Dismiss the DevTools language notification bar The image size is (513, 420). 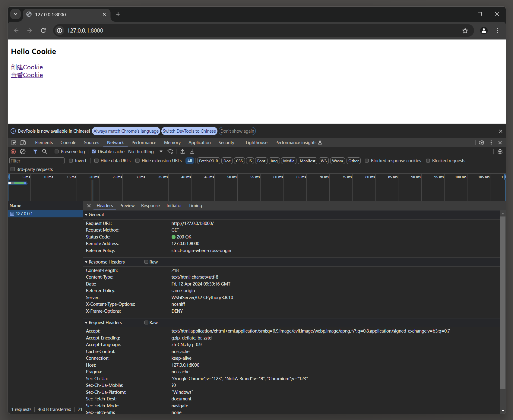coord(501,131)
